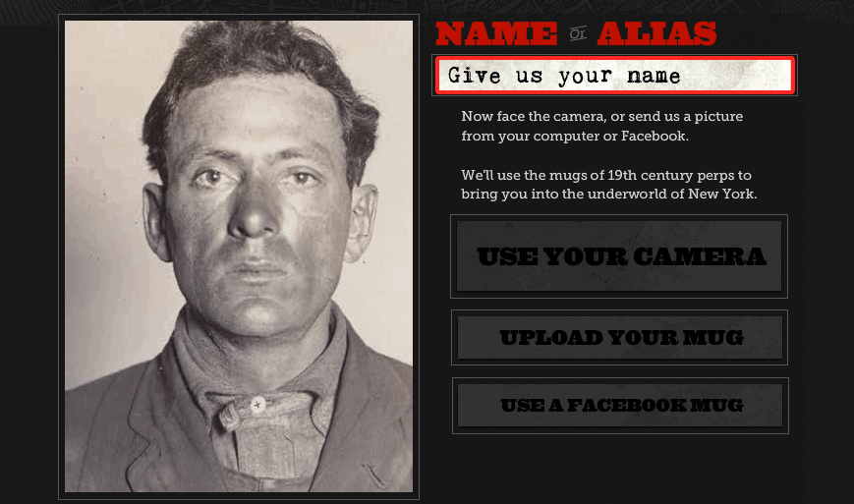Click the small 'Or' between NAME and ALIAS

577,33
